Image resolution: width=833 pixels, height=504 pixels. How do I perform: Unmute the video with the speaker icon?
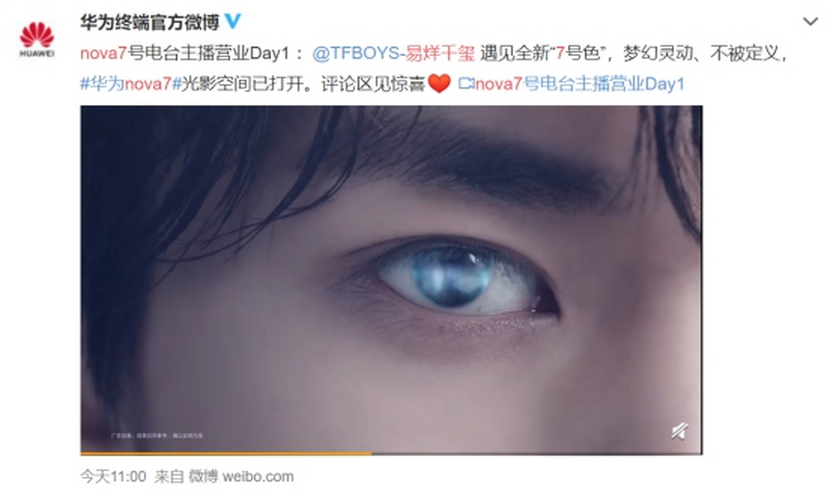pyautogui.click(x=679, y=431)
